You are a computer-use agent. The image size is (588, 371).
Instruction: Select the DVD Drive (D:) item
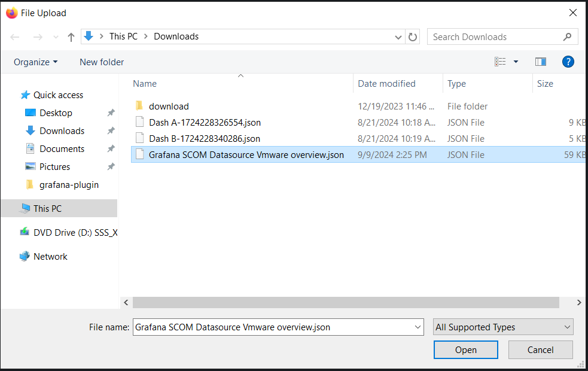[75, 233]
